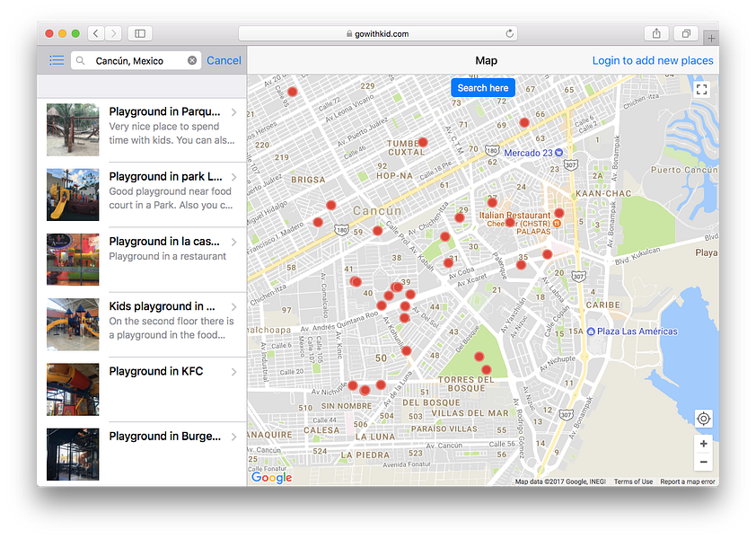The width and height of the screenshot is (756, 539).
Task: Zoom out on the map
Action: [703, 462]
